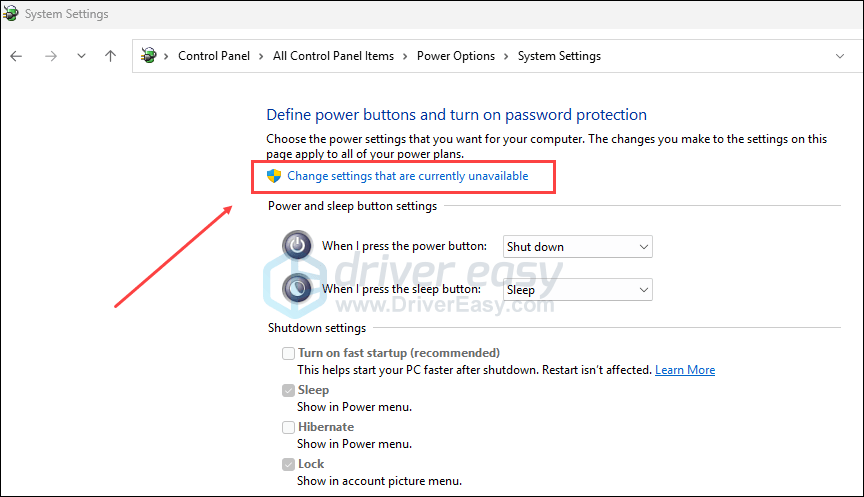The height and width of the screenshot is (497, 864).
Task: Enable Turn on fast startup checkbox
Action: pyautogui.click(x=289, y=353)
